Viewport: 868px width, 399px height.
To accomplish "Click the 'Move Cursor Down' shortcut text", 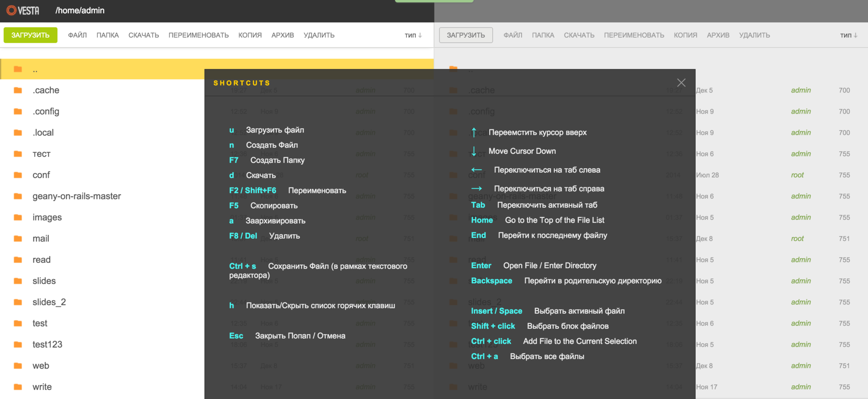I will [522, 151].
